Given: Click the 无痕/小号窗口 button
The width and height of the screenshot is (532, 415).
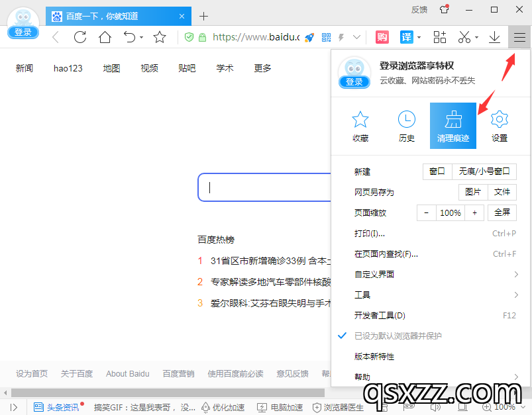Looking at the screenshot, I should (x=484, y=171).
